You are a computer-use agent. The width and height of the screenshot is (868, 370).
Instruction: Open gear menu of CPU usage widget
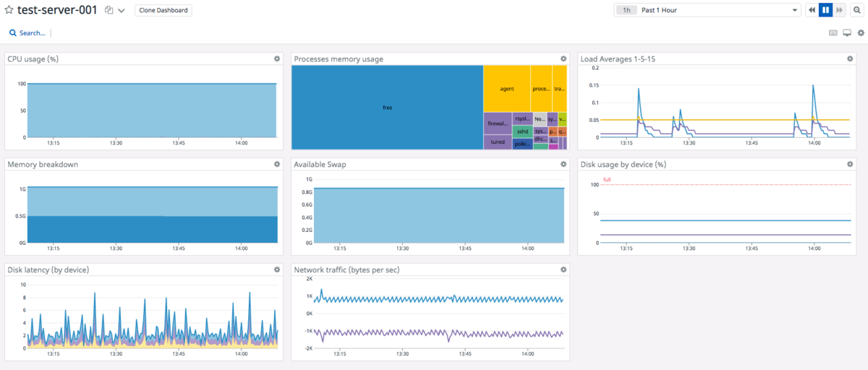[277, 59]
